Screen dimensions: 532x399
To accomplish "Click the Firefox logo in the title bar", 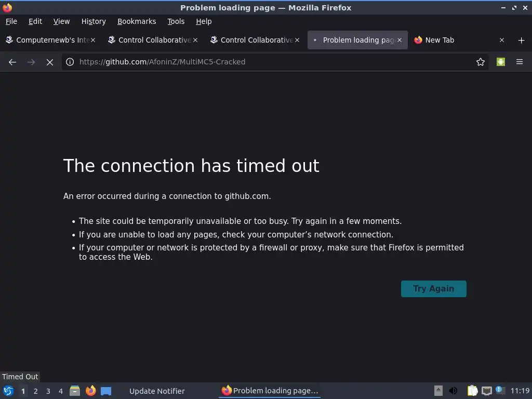I will (x=7, y=7).
